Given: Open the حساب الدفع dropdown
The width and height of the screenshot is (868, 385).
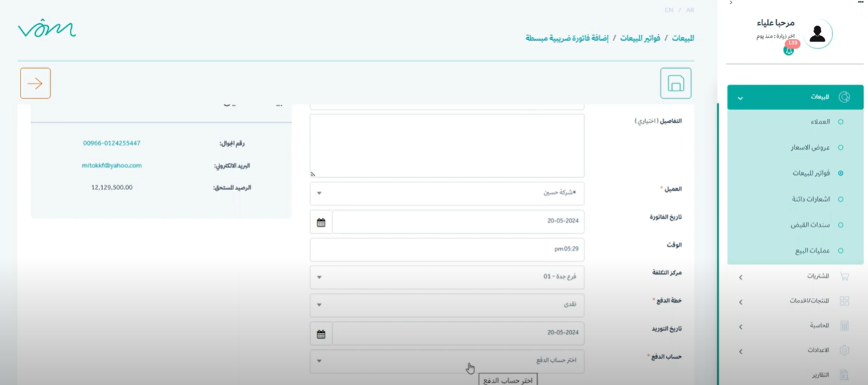Looking at the screenshot, I should (x=447, y=361).
